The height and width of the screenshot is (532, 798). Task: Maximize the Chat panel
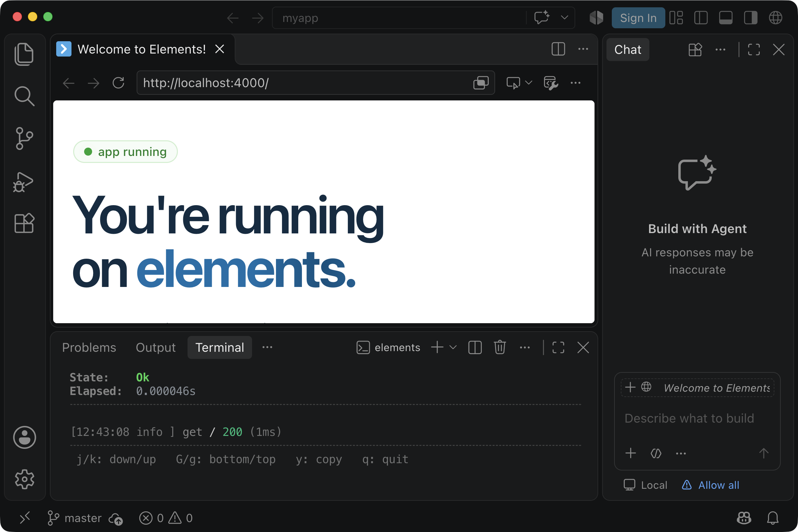coord(753,50)
